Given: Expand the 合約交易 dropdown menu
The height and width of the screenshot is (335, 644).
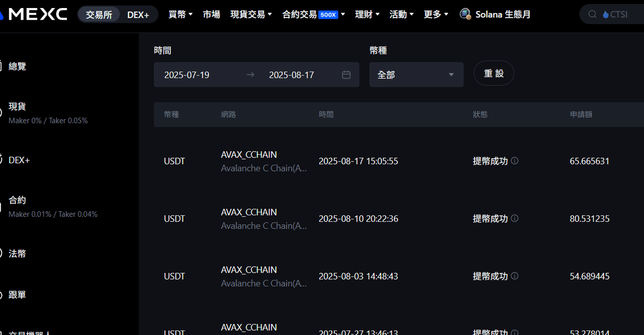Looking at the screenshot, I should [x=314, y=15].
